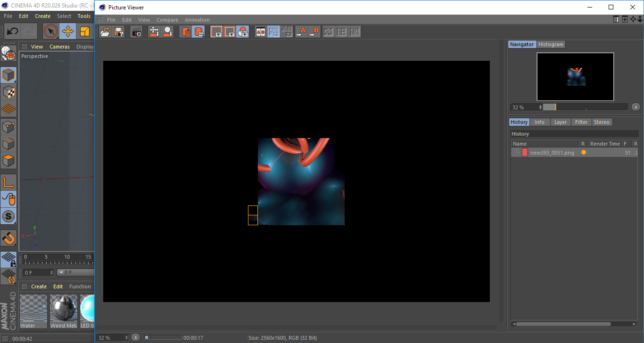
Task: Toggle Enable Snap magnet icon
Action: 8,238
